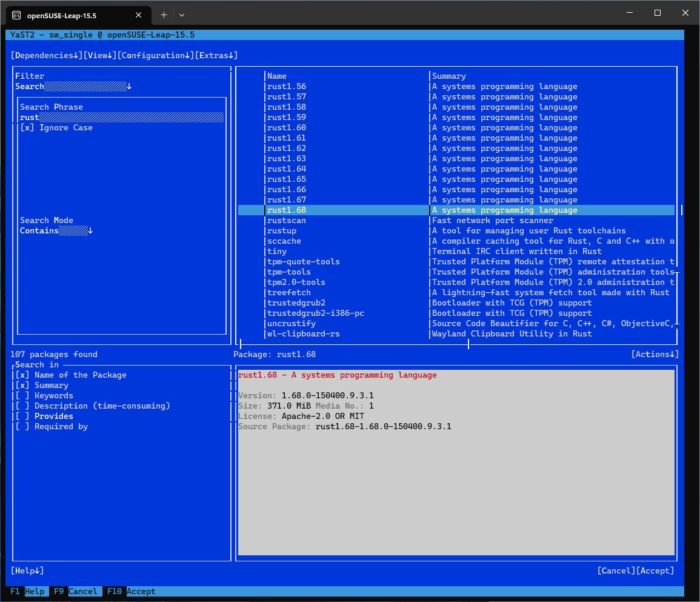
Task: Open the Configuration menu
Action: point(156,55)
